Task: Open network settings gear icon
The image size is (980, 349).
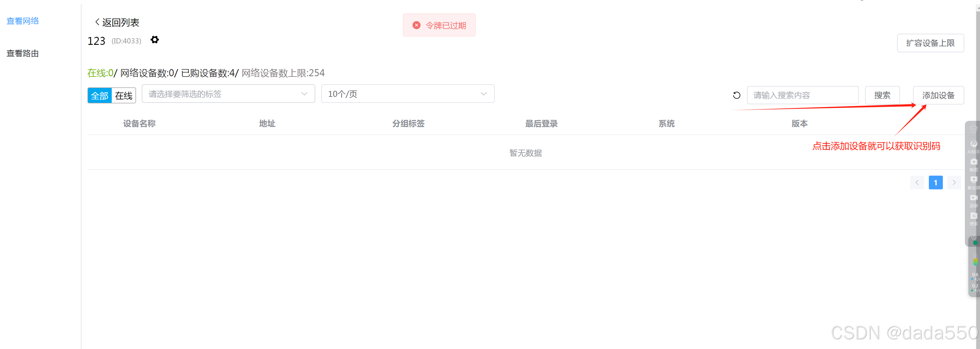Action: (154, 40)
